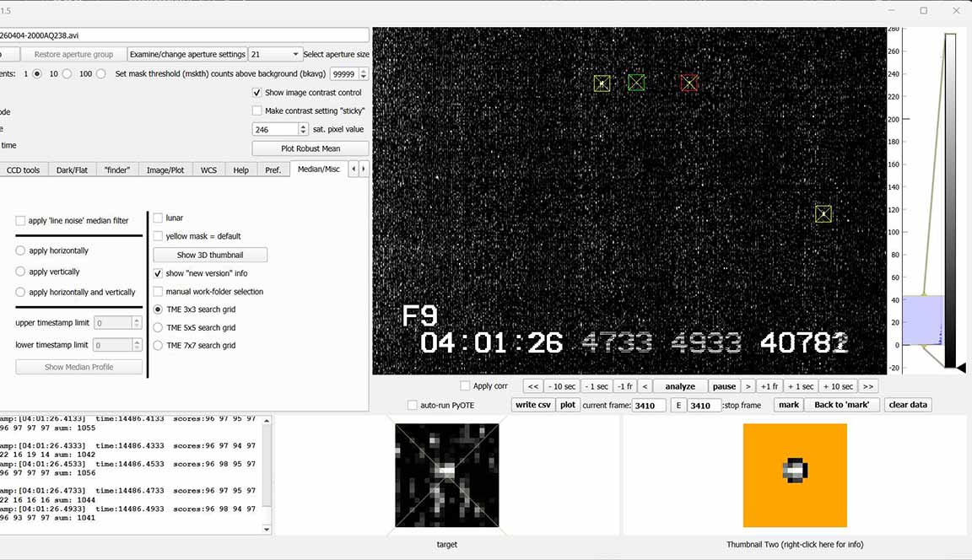Open the aperture size dropdown showing 21
The width and height of the screenshot is (972, 560).
pos(275,54)
